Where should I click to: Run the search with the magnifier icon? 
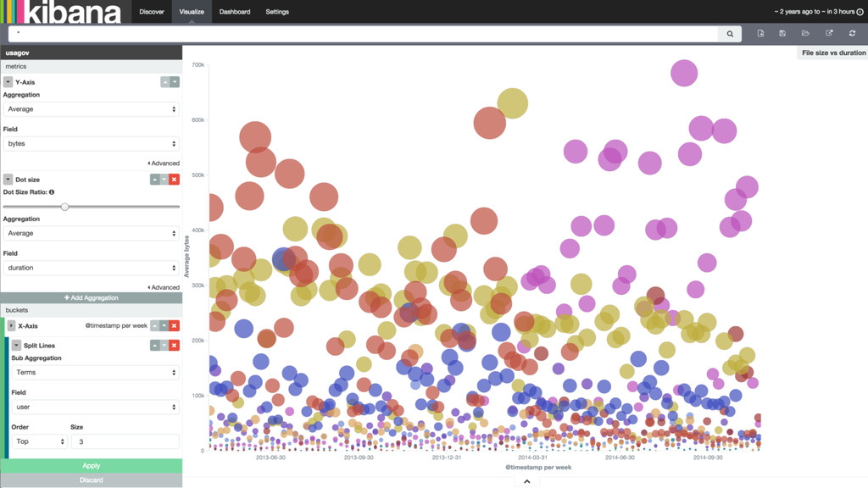[x=730, y=34]
